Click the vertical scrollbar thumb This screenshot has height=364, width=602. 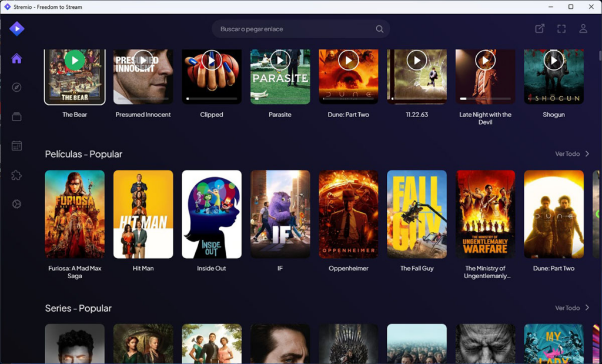tap(600, 56)
